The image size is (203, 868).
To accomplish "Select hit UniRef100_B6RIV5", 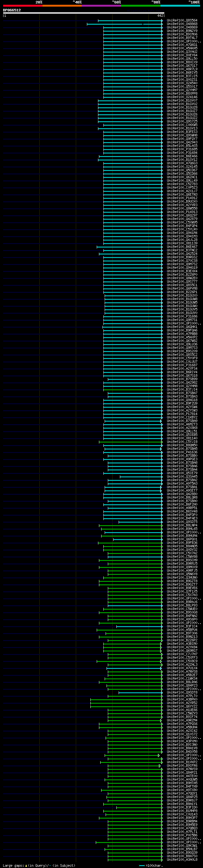I will (x=182, y=73).
